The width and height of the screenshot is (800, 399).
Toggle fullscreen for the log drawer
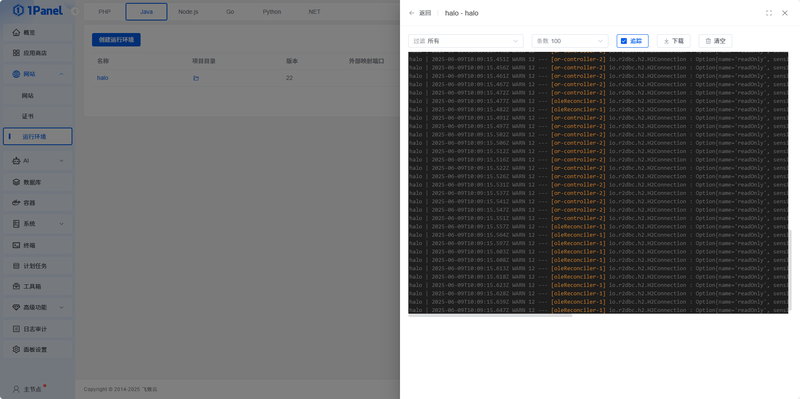[769, 13]
